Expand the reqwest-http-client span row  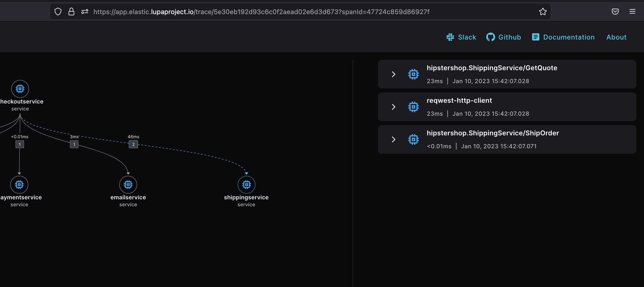(x=393, y=107)
